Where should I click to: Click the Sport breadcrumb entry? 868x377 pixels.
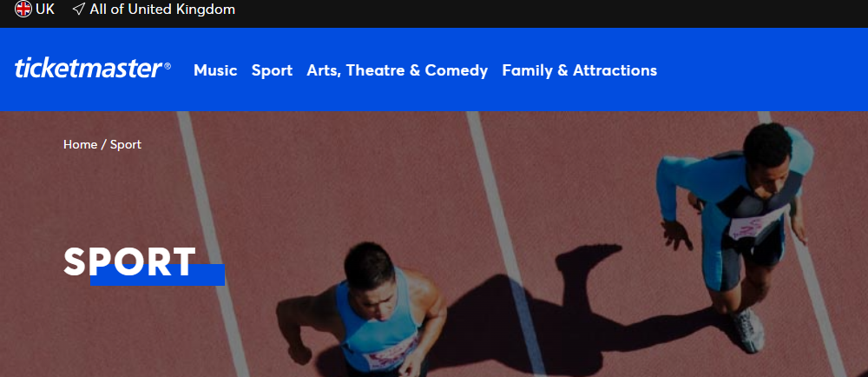pos(126,144)
